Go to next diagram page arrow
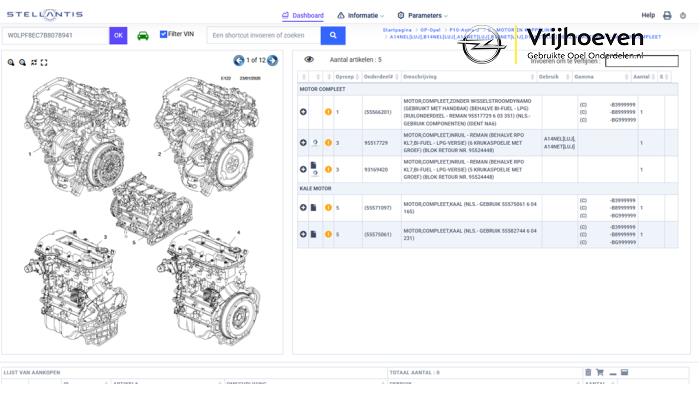 tap(272, 60)
